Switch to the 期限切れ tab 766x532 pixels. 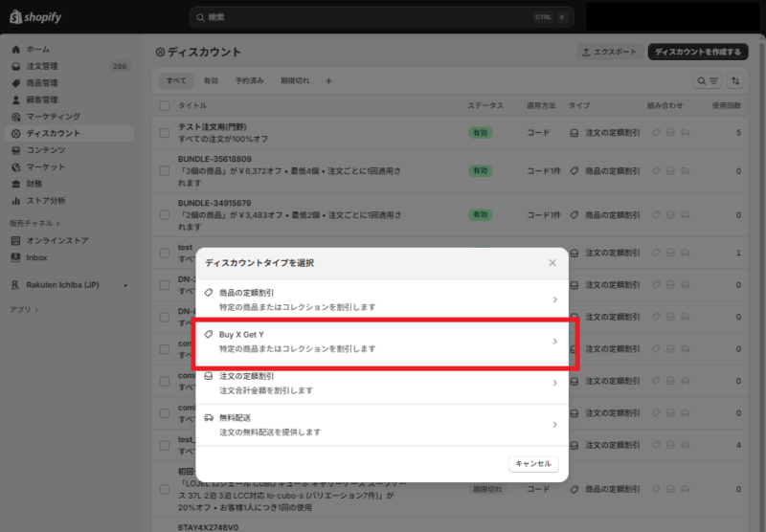click(295, 81)
